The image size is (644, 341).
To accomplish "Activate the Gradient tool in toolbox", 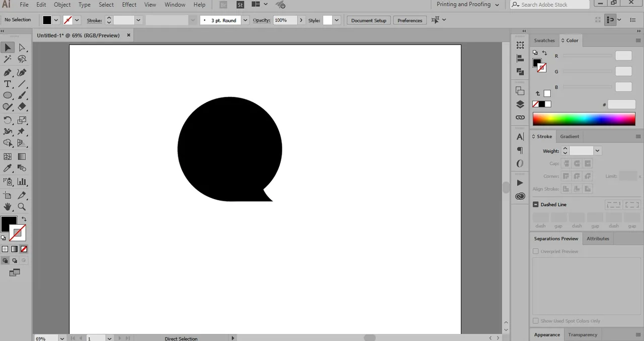I will coord(22,157).
